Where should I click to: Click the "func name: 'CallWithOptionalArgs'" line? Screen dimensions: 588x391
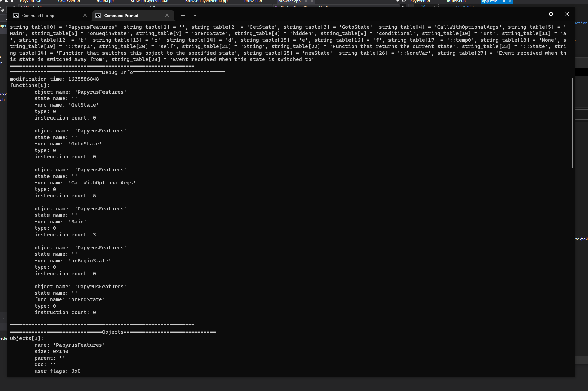85,183
